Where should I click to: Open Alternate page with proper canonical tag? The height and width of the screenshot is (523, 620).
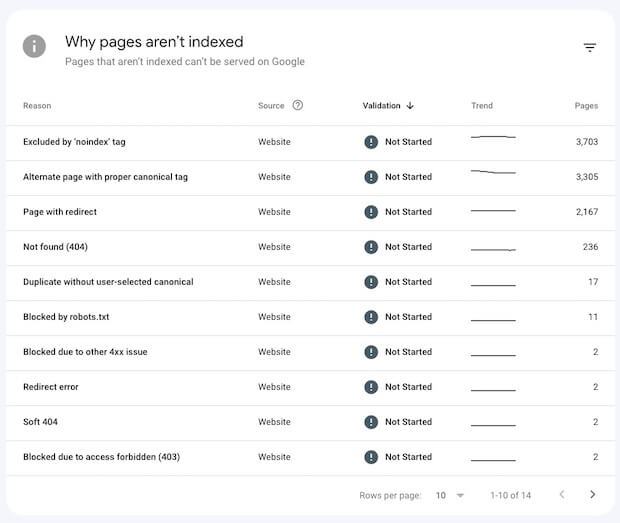point(105,177)
